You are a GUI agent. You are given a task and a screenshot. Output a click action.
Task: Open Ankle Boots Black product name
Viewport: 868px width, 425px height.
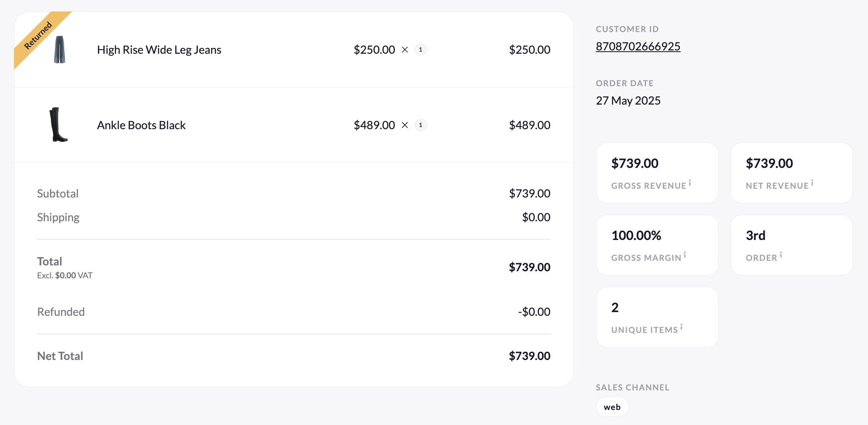point(141,125)
